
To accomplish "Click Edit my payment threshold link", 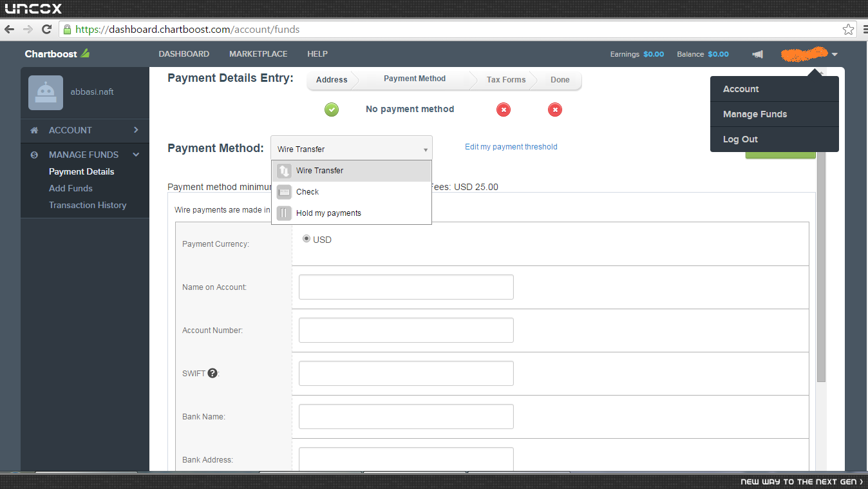I will tap(511, 147).
